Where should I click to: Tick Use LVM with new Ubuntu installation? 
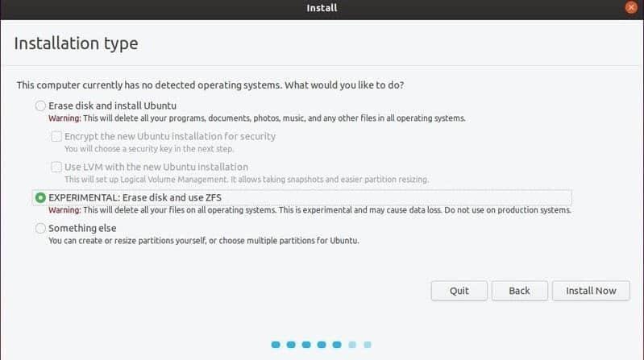(x=56, y=167)
